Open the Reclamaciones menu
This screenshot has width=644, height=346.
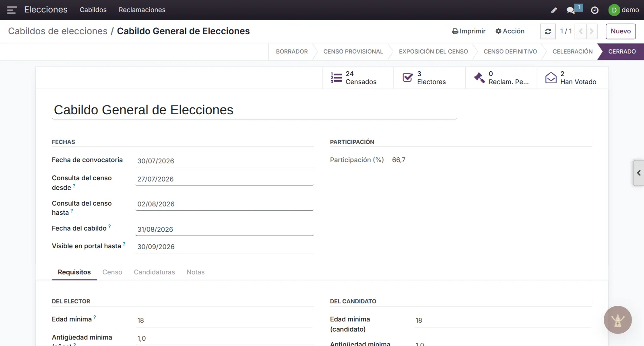[142, 10]
